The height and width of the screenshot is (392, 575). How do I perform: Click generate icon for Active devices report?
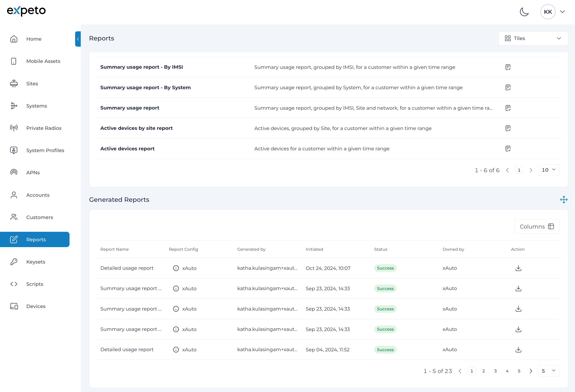click(x=508, y=149)
